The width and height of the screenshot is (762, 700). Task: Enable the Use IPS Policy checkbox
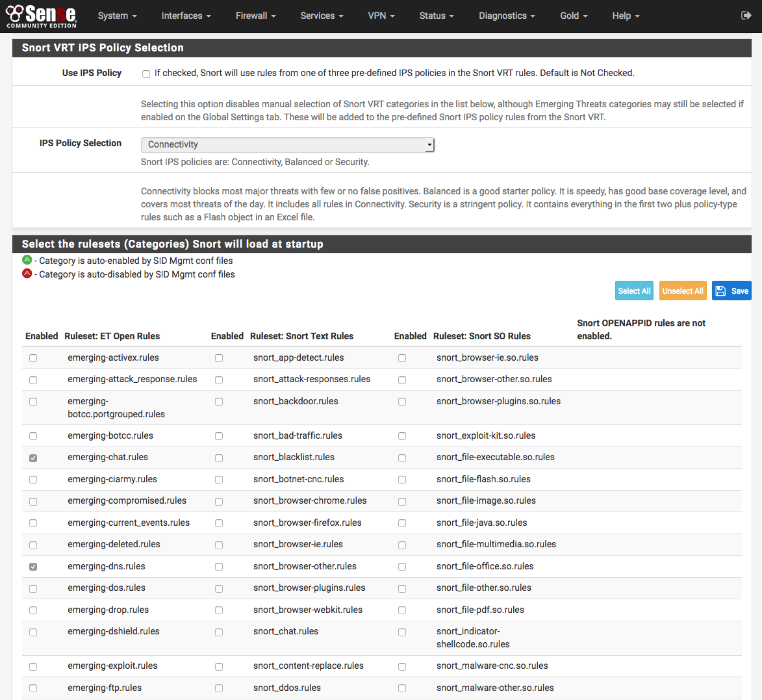(146, 73)
